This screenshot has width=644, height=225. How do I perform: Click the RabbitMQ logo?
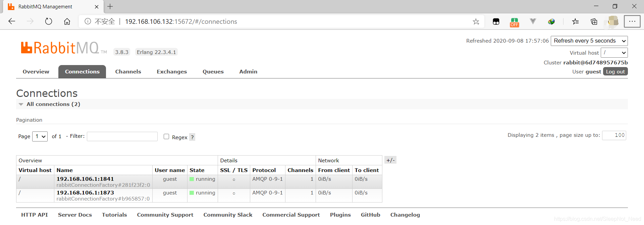(64, 48)
